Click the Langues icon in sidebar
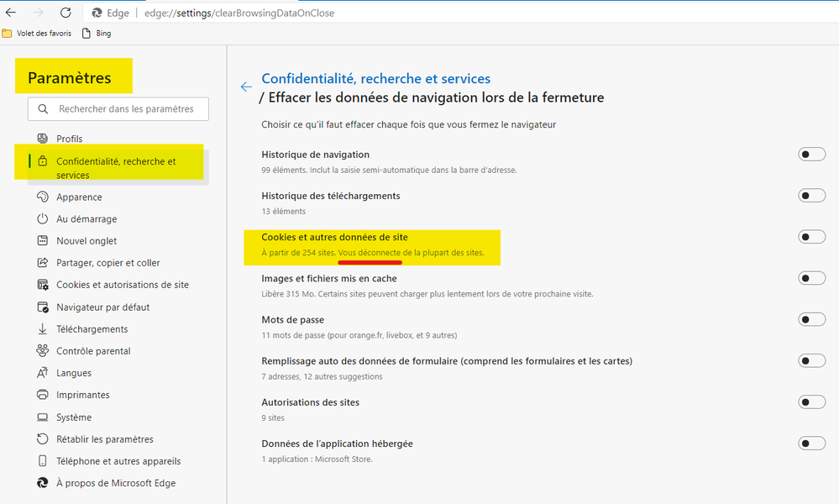Screen dimensions: 839x504 click(x=43, y=373)
